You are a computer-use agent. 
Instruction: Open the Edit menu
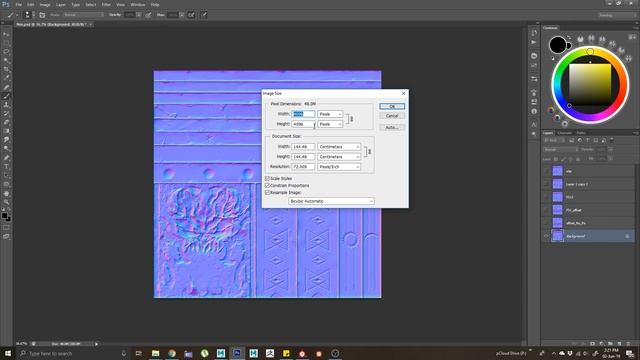coord(31,4)
